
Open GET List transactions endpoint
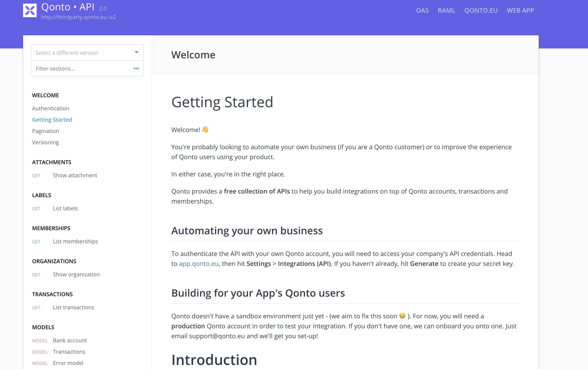pyautogui.click(x=63, y=307)
